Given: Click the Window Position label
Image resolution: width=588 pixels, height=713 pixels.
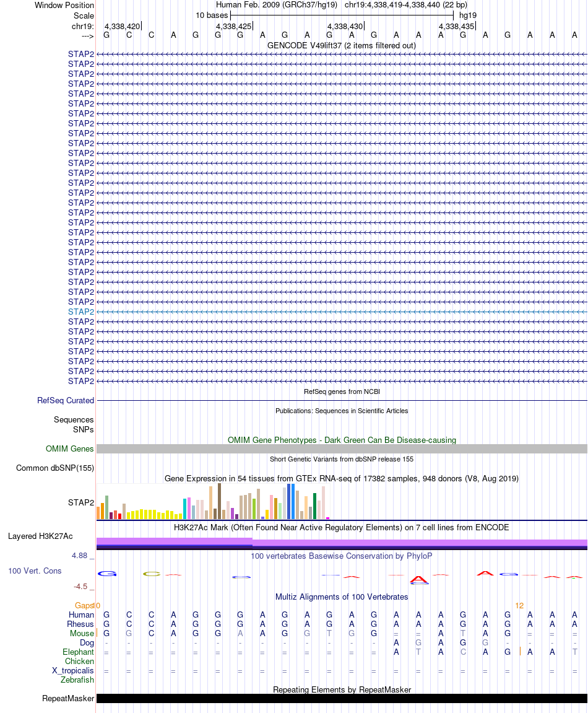Looking at the screenshot, I should click(64, 6).
